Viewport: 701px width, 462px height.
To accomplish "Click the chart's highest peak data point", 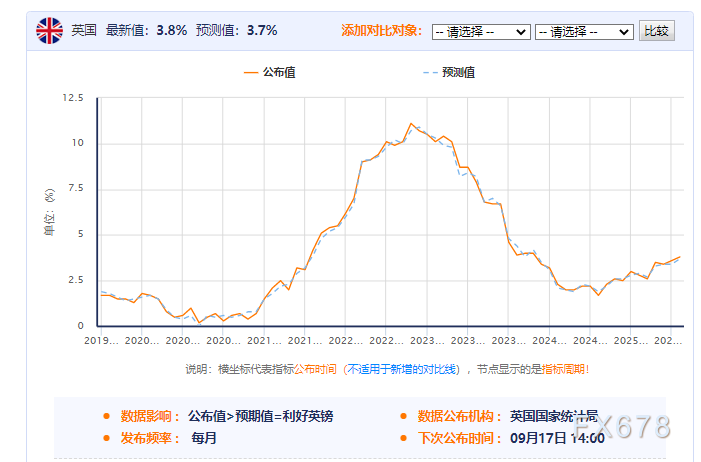I will point(410,124).
